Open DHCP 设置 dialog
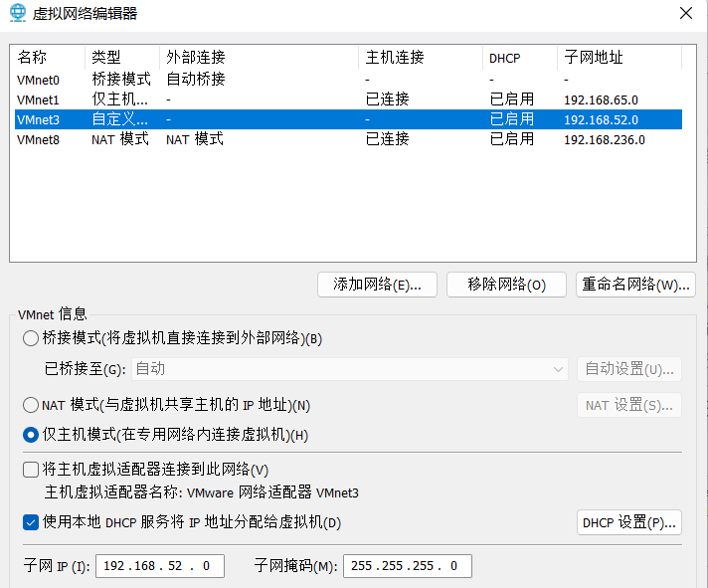 (x=628, y=522)
